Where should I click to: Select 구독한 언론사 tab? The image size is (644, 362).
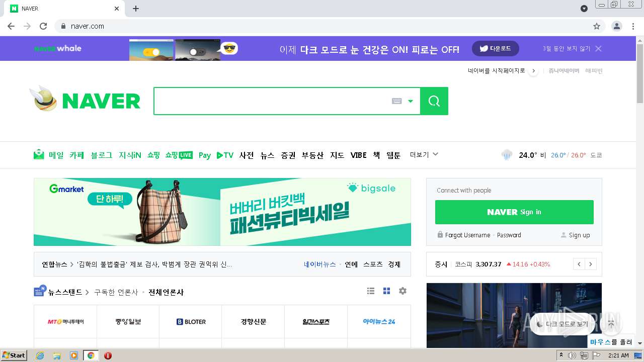click(x=116, y=292)
